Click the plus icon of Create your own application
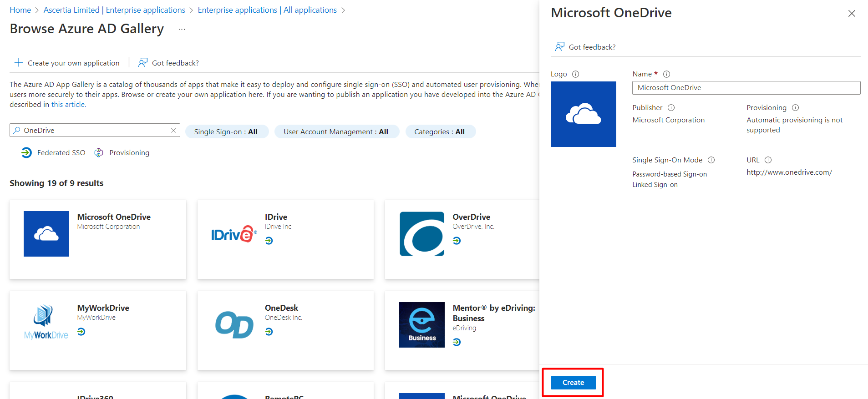Viewport: 868px width, 399px height. pyautogui.click(x=19, y=62)
